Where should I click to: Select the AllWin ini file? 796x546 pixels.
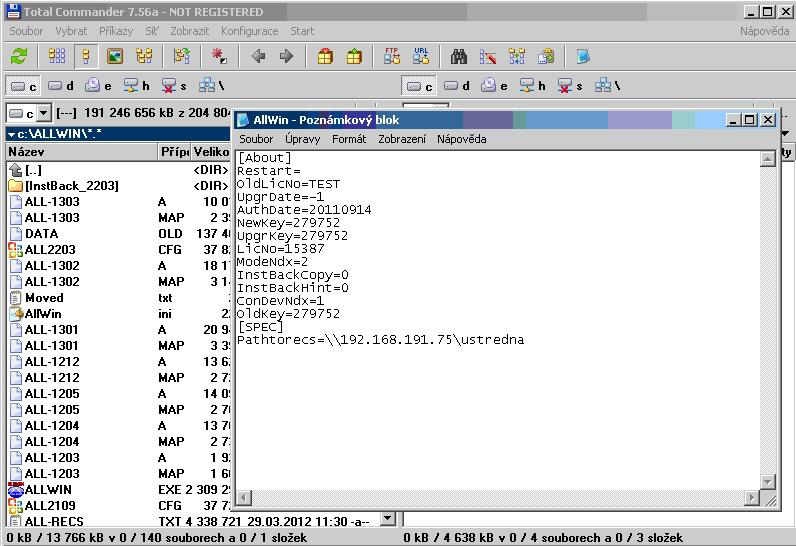[118, 314]
